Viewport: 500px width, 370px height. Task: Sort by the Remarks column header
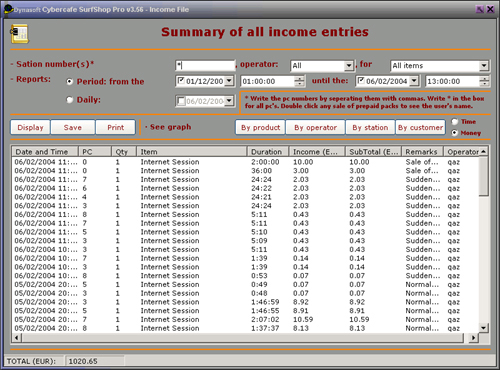(x=422, y=152)
